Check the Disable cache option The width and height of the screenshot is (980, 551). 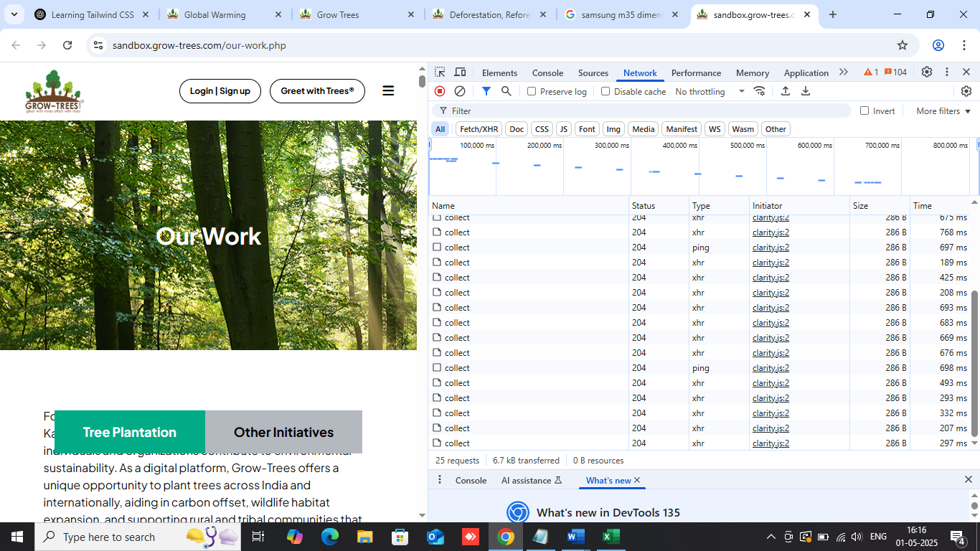606,92
